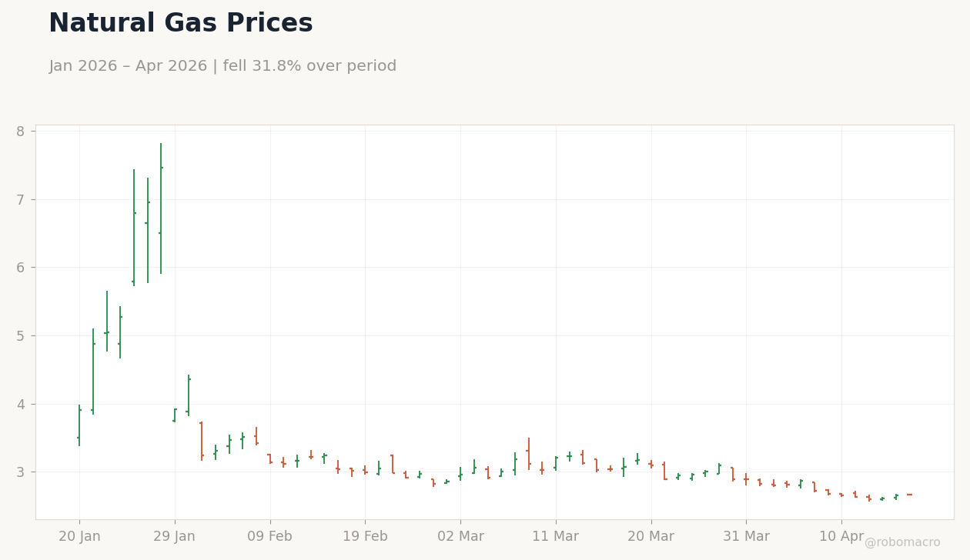Click the x-axis label '31 Mar'
Image resolution: width=970 pixels, height=560 pixels.
[x=746, y=537]
